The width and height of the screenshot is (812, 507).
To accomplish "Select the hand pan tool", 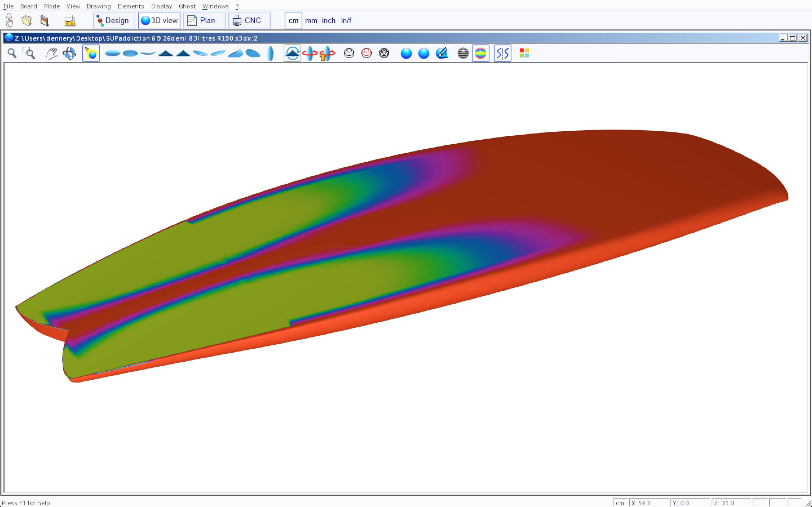I will [x=51, y=53].
